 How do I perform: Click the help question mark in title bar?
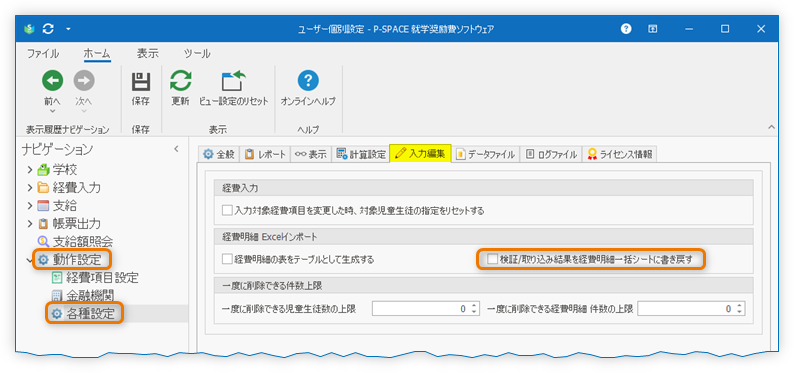coord(626,29)
